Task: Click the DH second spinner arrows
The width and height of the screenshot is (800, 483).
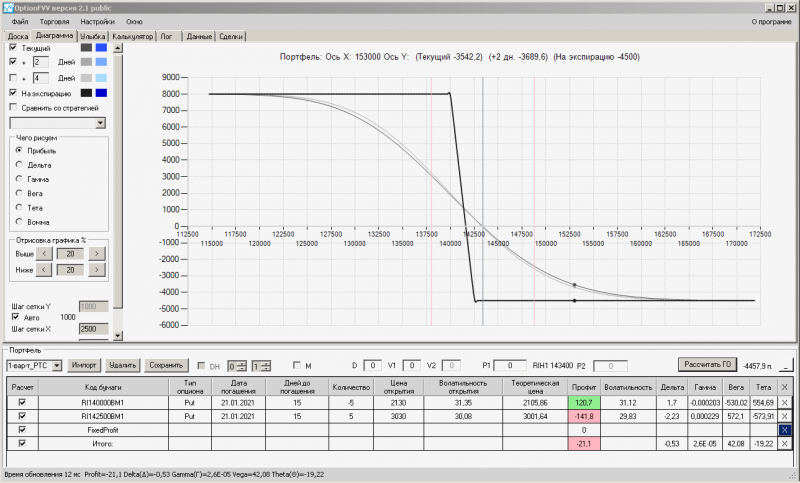Action: coord(266,366)
